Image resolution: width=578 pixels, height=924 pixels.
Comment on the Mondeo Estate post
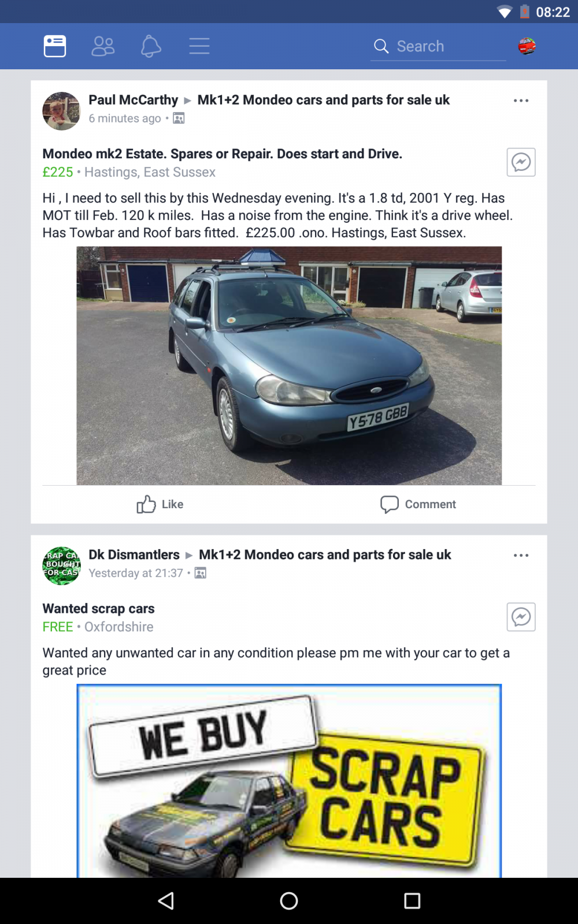(418, 504)
